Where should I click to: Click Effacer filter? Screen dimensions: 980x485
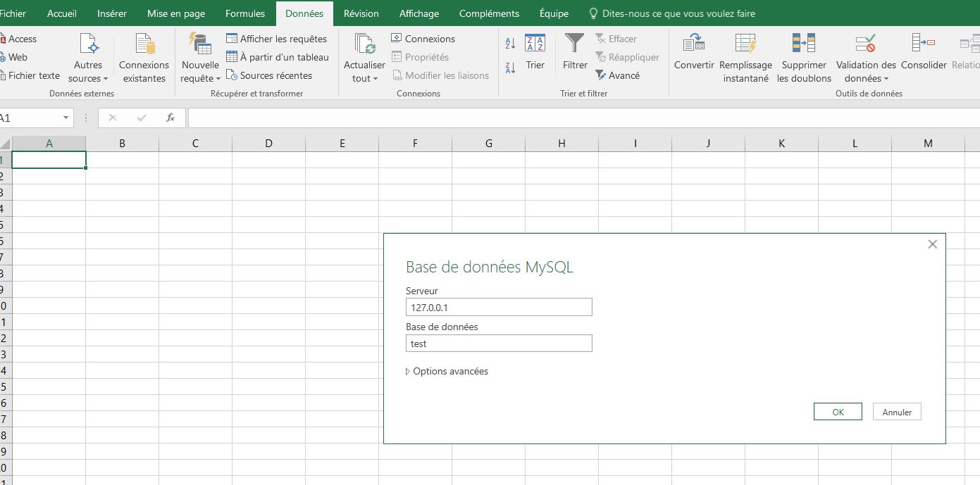pos(616,39)
